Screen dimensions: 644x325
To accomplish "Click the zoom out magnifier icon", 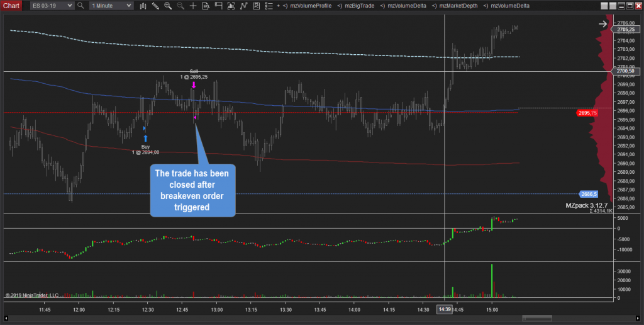I will pos(180,6).
